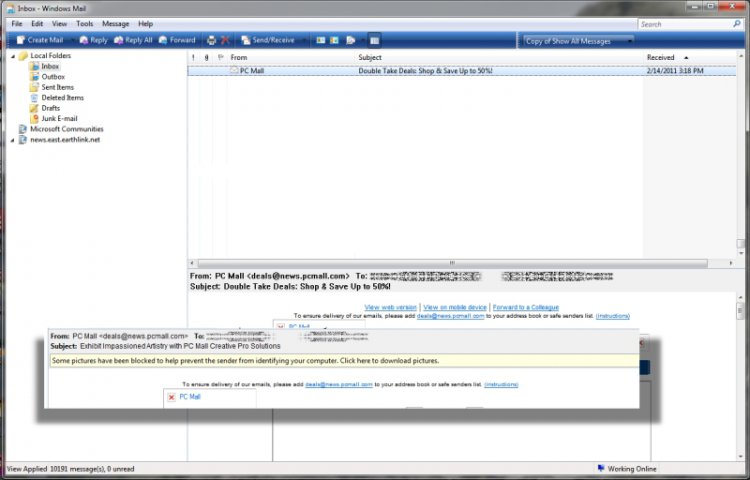
Task: Open the Message menu
Action: 115,23
